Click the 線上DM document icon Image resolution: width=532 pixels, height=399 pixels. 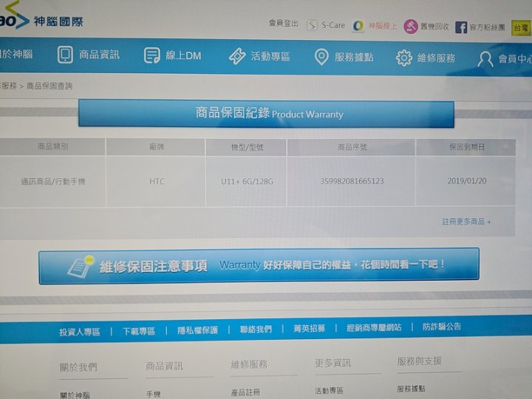click(151, 55)
